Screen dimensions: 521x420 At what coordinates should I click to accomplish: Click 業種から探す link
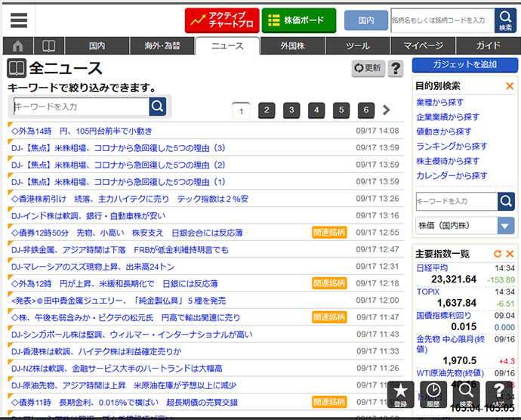(440, 102)
